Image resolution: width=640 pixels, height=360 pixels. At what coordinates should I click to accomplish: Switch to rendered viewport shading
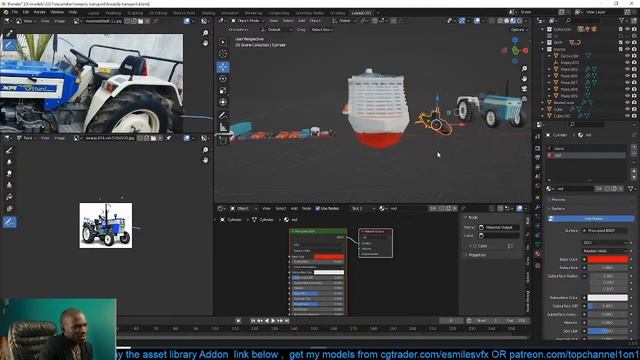coord(519,20)
